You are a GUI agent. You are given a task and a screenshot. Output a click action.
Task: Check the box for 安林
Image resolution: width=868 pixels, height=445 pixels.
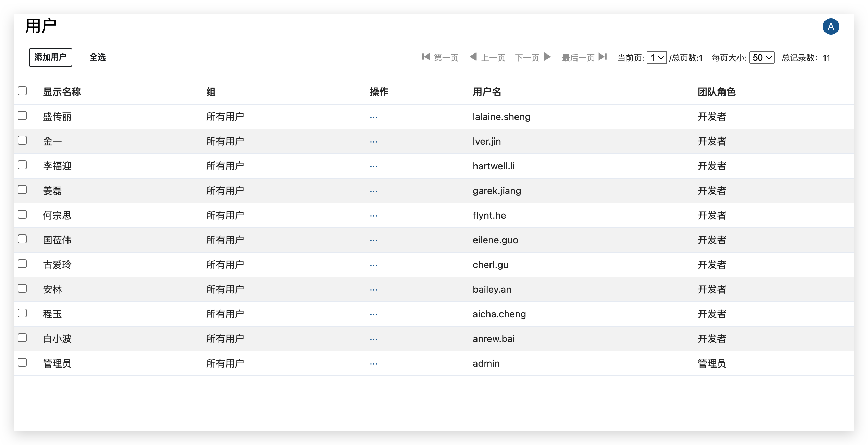tap(22, 288)
